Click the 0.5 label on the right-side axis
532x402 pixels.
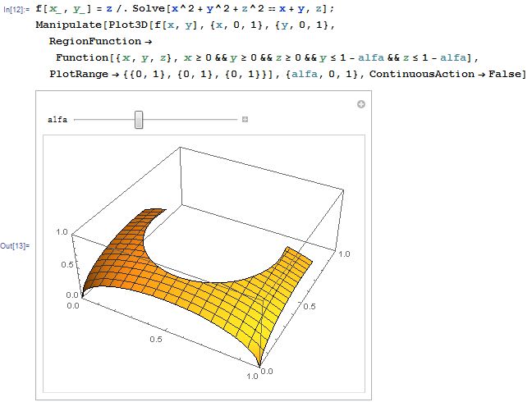(309, 306)
